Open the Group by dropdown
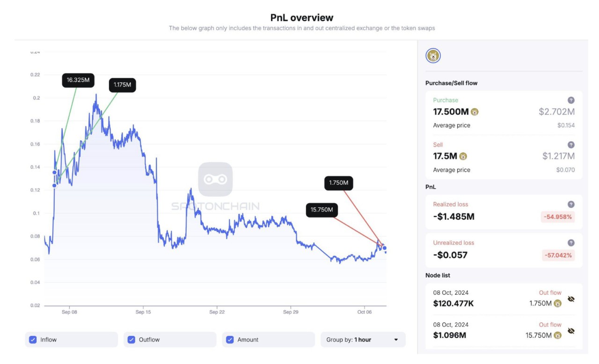Screen dimensions: 599x364 pos(363,340)
